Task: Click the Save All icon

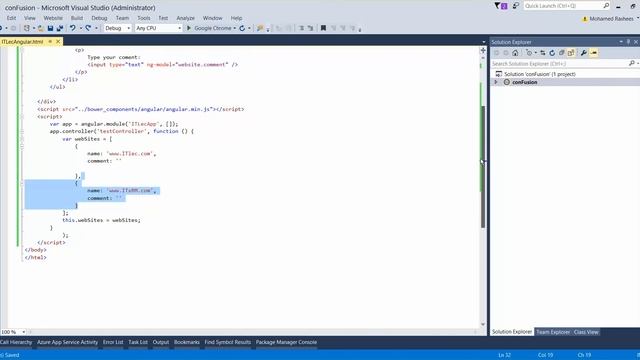Action: (60, 28)
